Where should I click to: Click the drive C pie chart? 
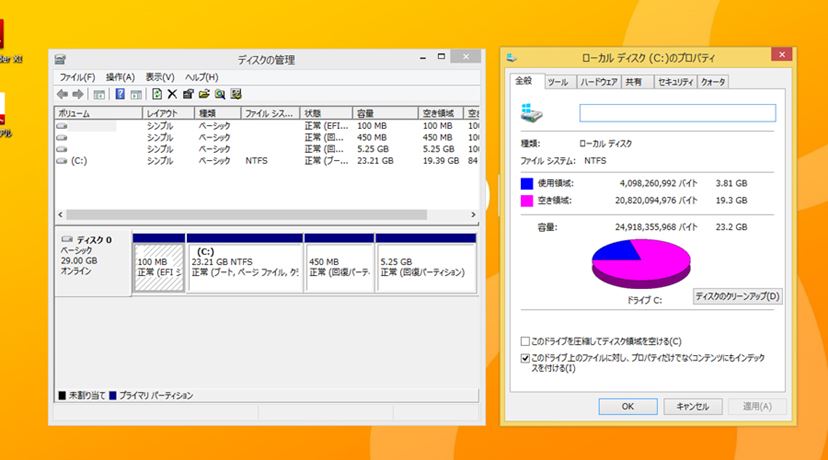pos(641,264)
